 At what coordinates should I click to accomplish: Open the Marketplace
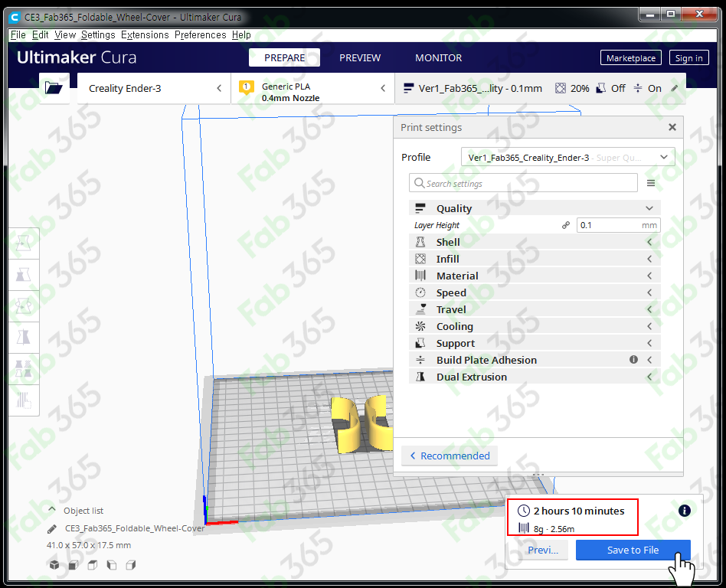point(630,58)
